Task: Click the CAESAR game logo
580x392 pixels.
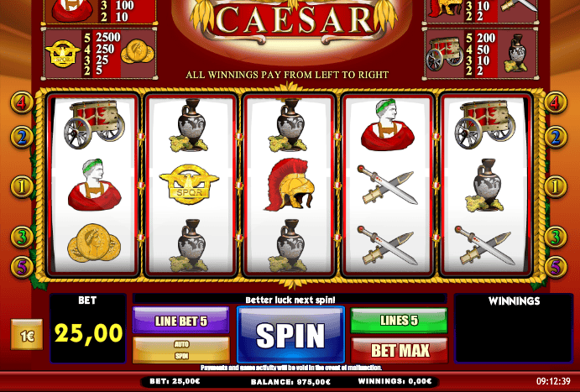Action: (293, 18)
